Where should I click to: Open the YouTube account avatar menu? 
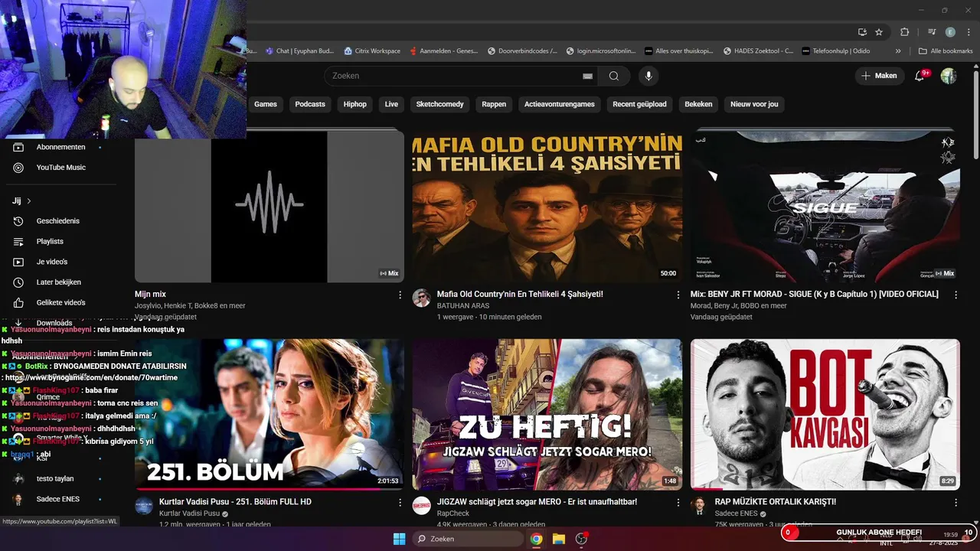click(949, 76)
